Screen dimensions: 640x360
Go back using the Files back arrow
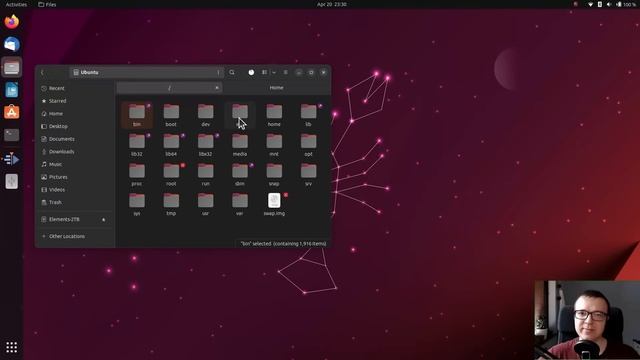click(x=42, y=72)
